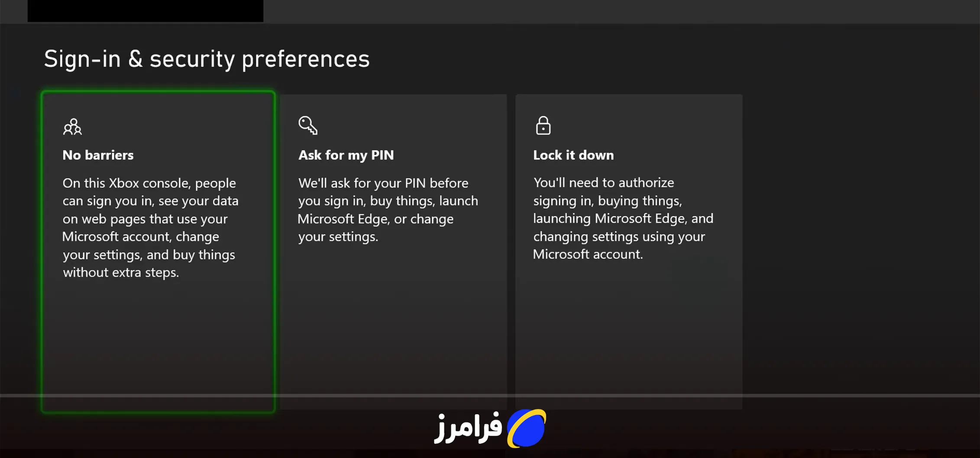
Task: Click the key icon above Ask for my PIN
Action: click(307, 126)
